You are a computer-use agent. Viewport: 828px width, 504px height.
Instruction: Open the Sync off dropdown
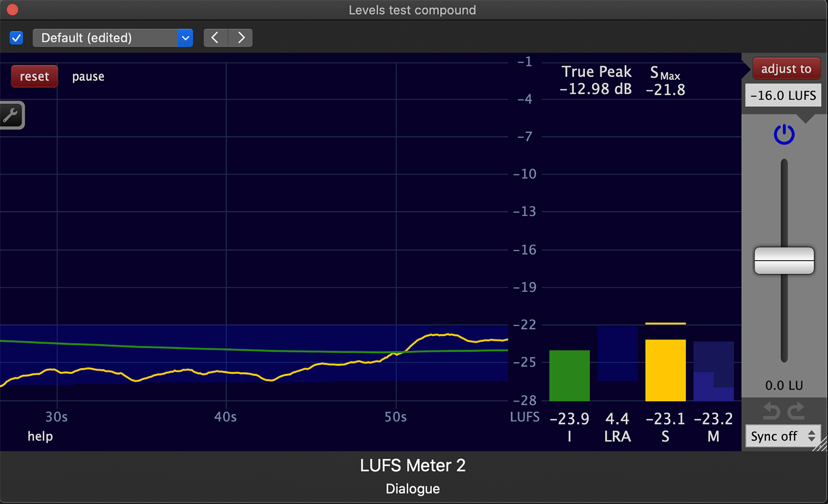pyautogui.click(x=783, y=436)
